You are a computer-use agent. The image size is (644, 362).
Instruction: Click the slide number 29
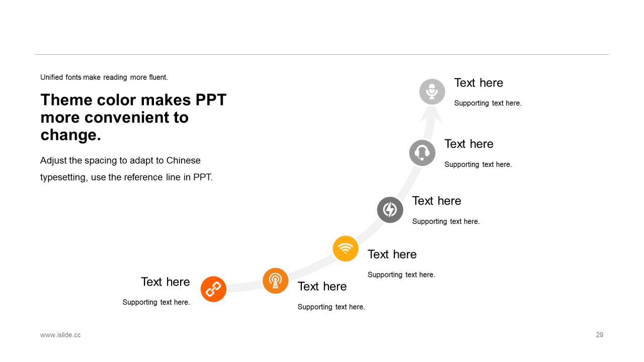pyautogui.click(x=600, y=335)
